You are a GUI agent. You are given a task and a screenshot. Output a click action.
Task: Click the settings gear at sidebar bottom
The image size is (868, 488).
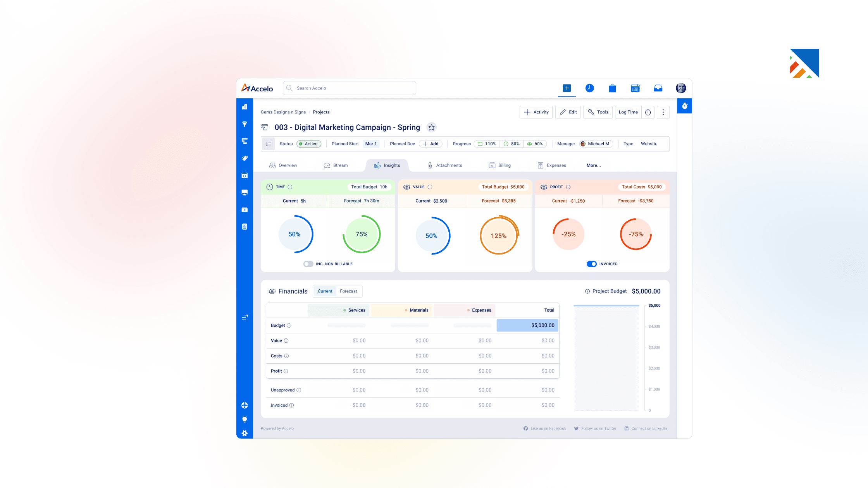click(x=245, y=433)
